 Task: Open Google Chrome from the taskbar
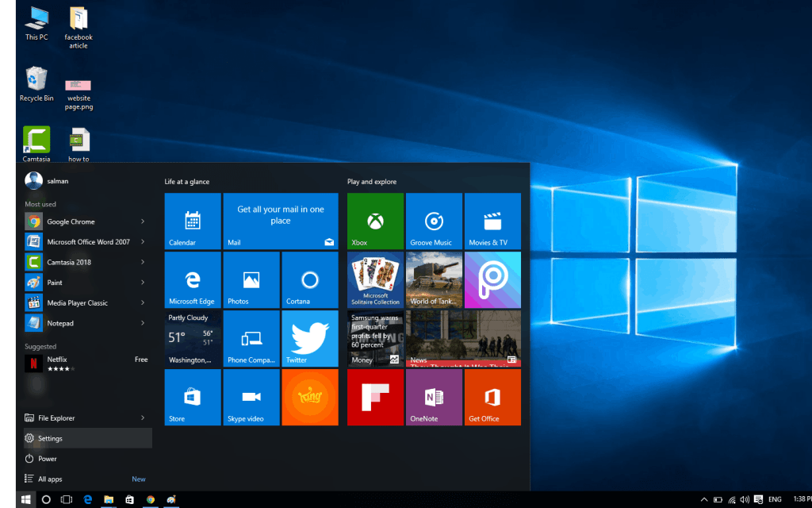[150, 500]
